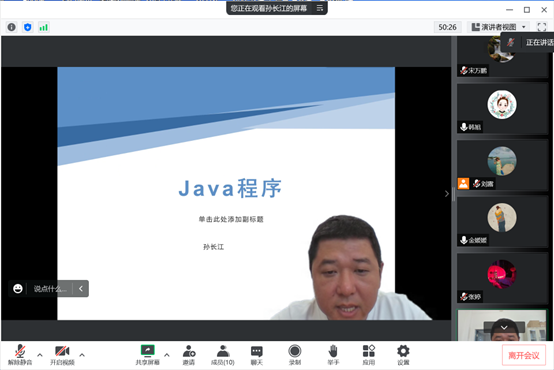
Task: Expand video options arrow beside camera
Action: click(x=82, y=354)
